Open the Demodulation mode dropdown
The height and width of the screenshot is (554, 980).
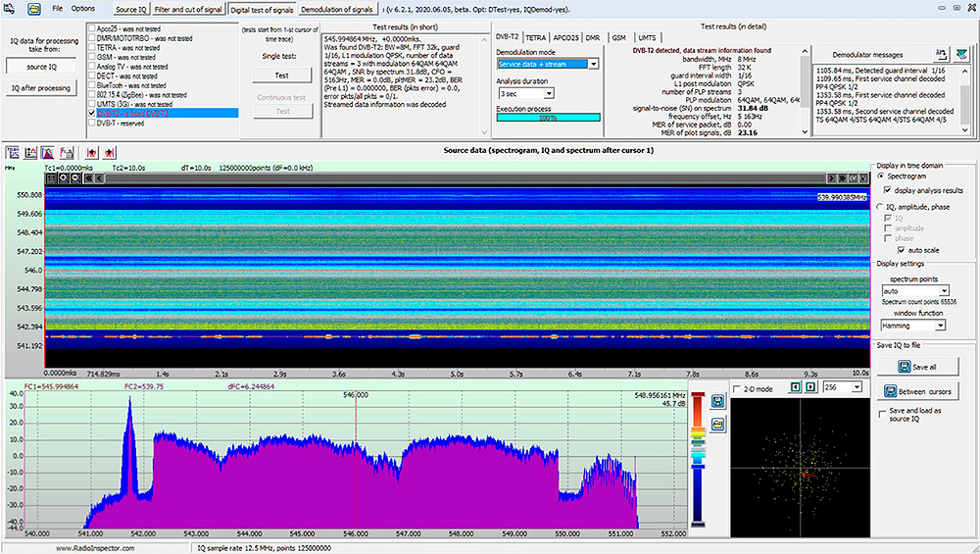[593, 64]
